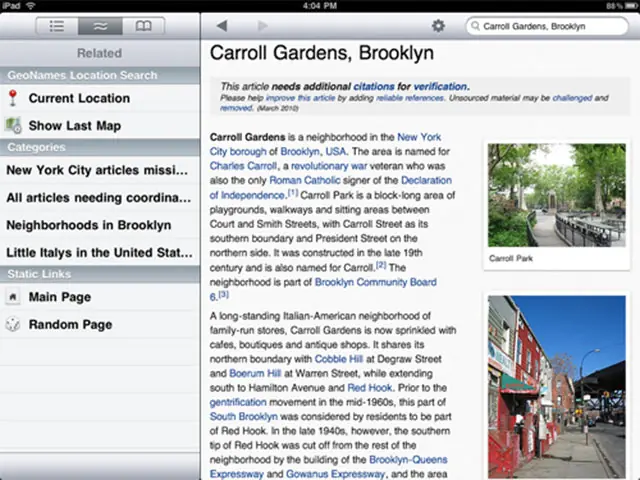Go to Main Page
Viewport: 640px width, 480px height.
100,297
